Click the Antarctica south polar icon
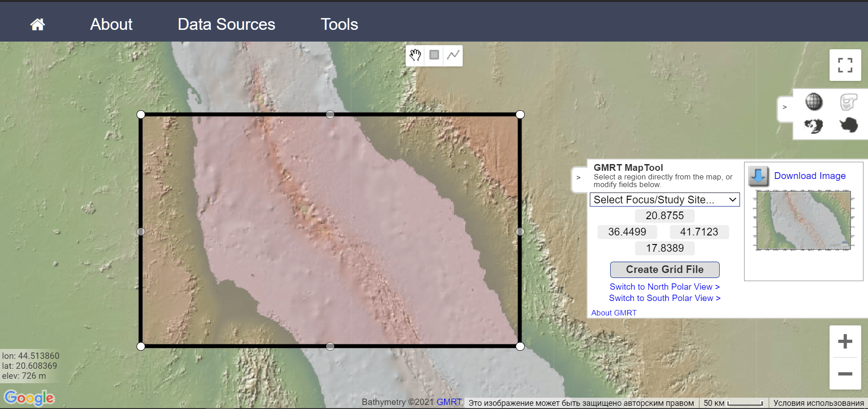The height and width of the screenshot is (409, 868). click(849, 125)
